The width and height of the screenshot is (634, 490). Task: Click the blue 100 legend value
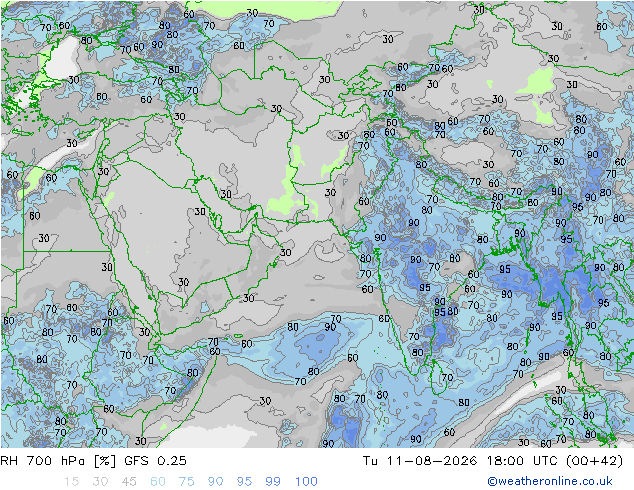click(306, 481)
